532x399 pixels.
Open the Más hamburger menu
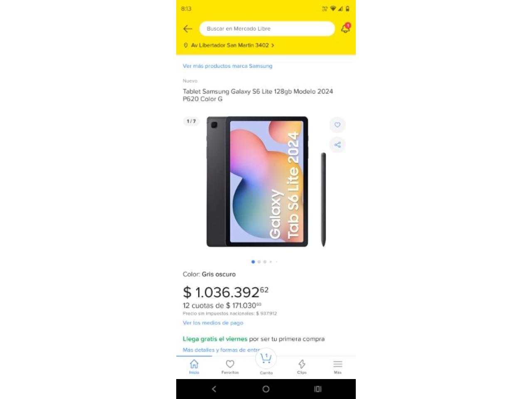pyautogui.click(x=337, y=367)
